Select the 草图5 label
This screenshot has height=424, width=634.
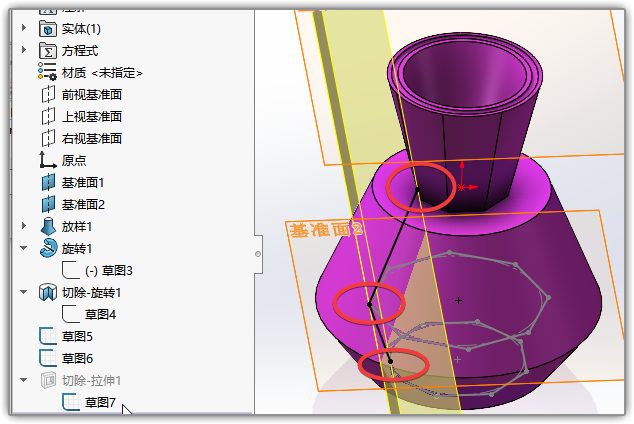tap(77, 337)
